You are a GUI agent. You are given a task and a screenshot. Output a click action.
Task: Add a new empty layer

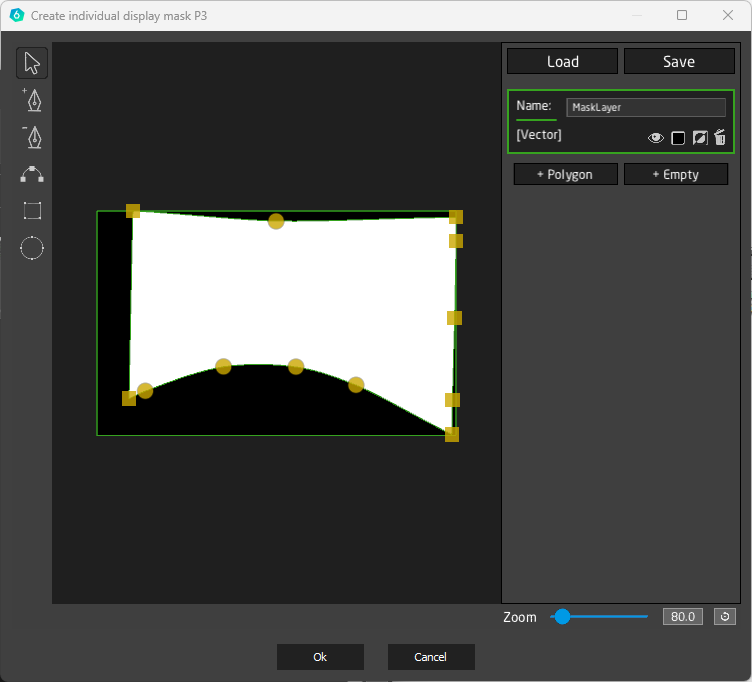pos(675,174)
